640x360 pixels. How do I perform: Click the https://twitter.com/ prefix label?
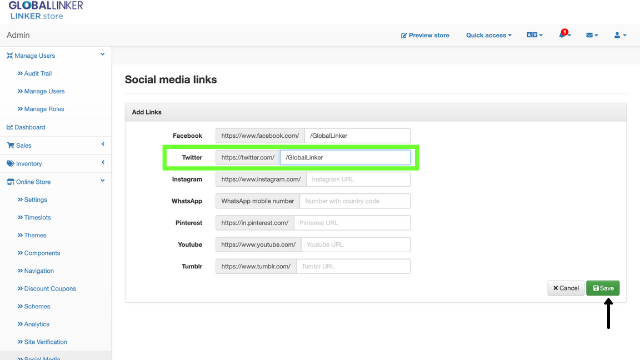(x=248, y=158)
